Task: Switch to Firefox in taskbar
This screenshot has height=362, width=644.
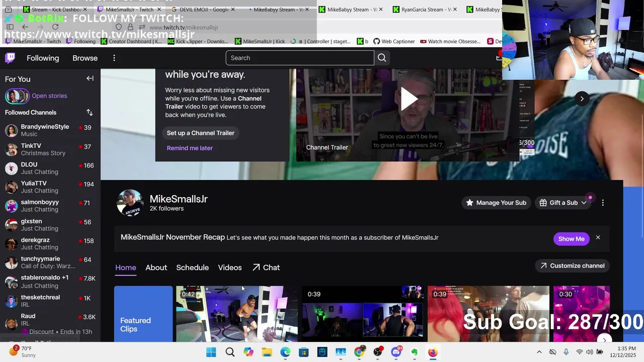Action: (x=433, y=352)
